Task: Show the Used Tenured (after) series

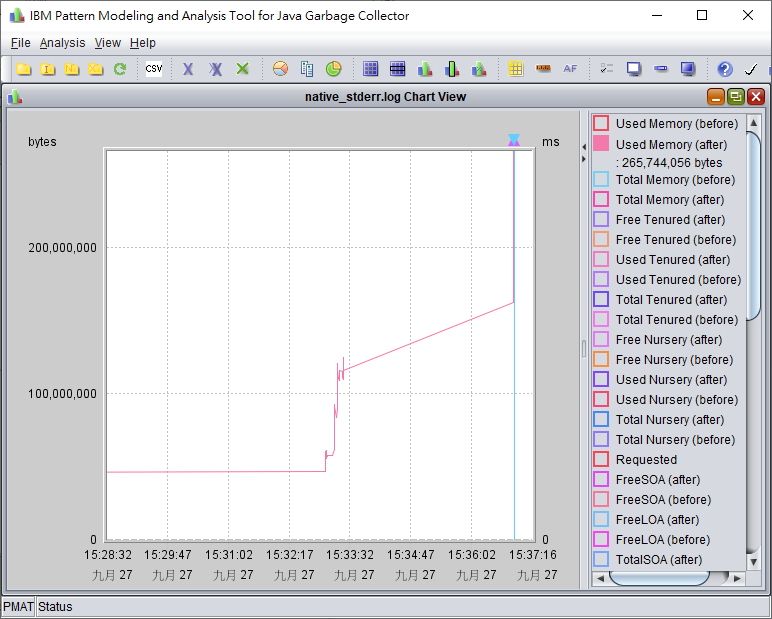Action: click(601, 260)
